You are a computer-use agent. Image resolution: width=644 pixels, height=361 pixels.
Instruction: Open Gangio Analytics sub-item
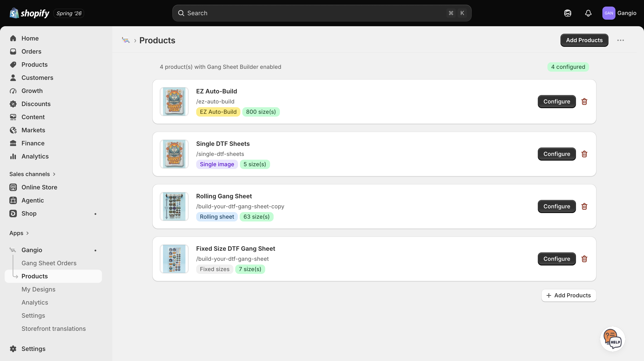(x=35, y=302)
